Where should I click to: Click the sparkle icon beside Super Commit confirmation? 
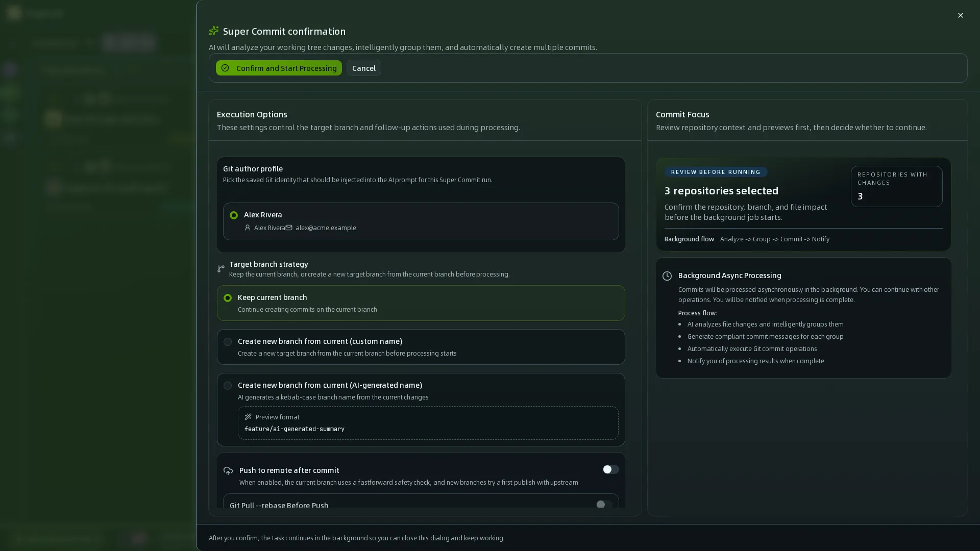click(214, 31)
